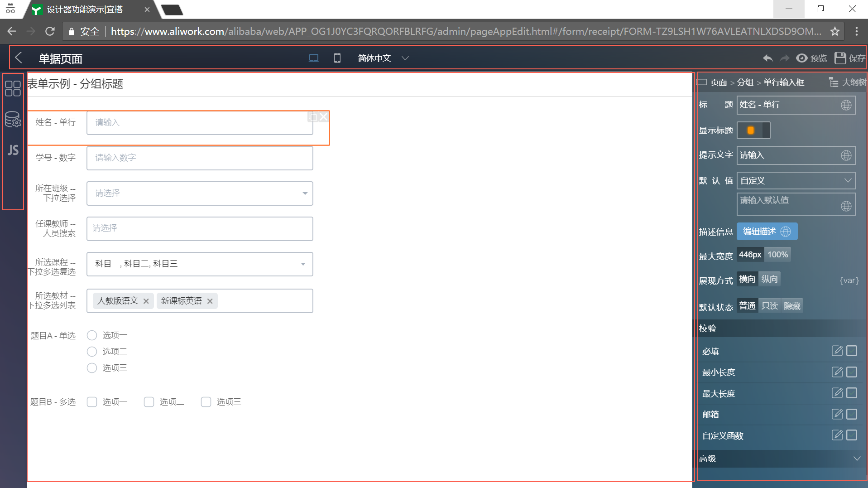Select radio option 选项二 for 题目A
The image size is (868, 488).
point(92,352)
